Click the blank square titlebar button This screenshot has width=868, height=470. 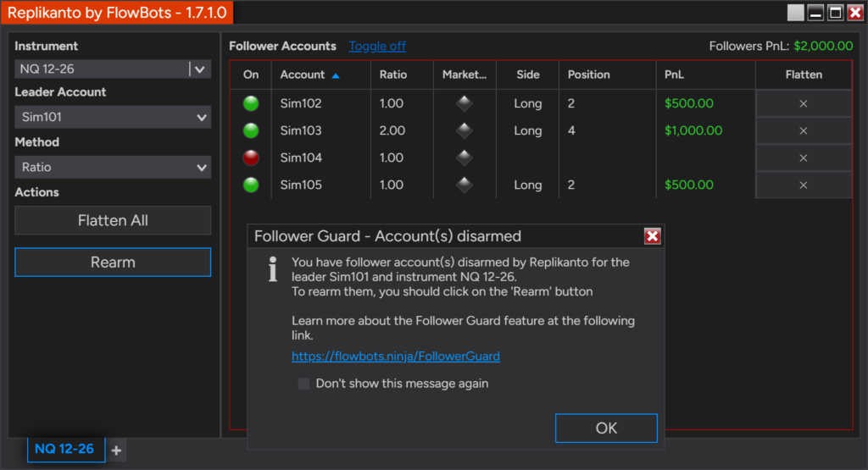coord(795,13)
